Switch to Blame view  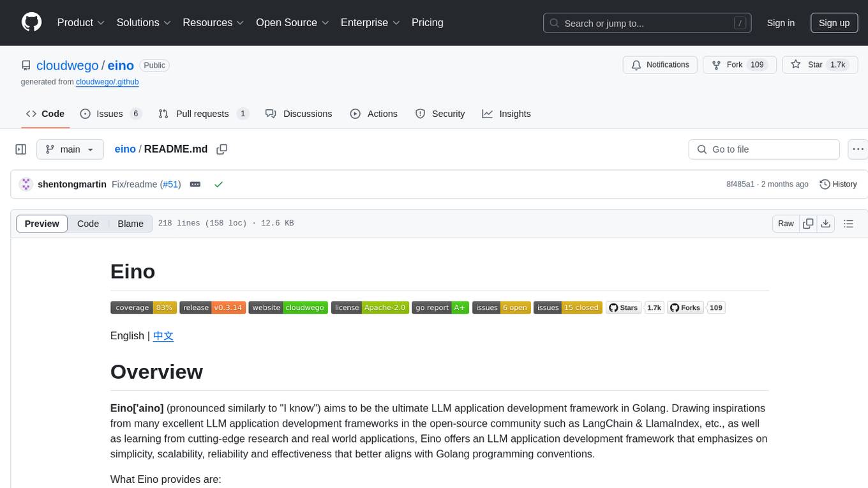point(130,224)
